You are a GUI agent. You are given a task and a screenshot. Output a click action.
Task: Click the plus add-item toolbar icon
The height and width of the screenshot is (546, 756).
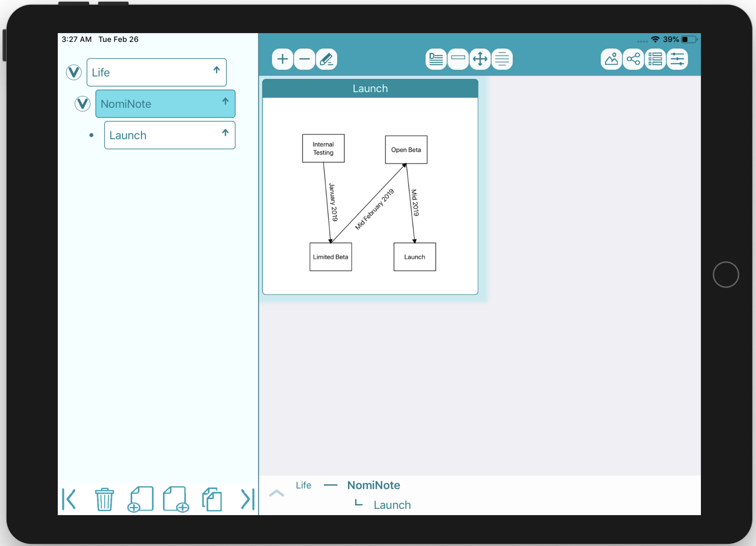click(x=283, y=59)
